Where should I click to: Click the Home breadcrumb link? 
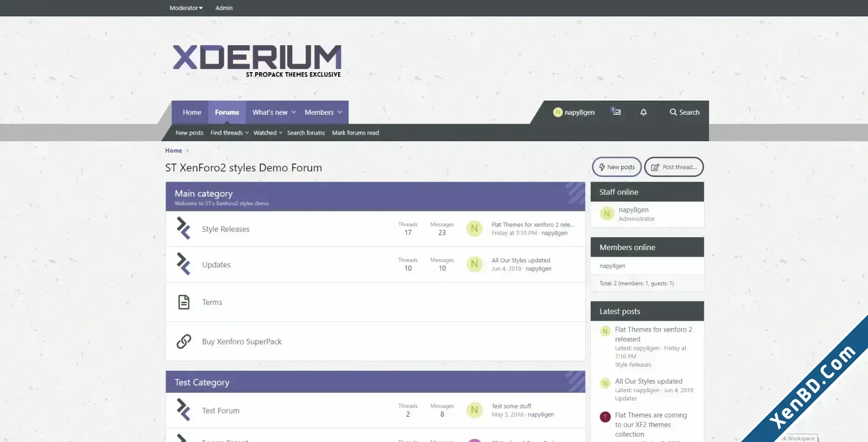174,150
